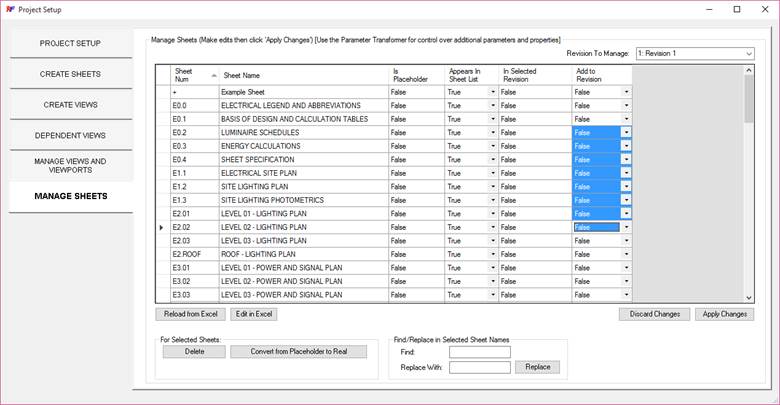Screen dimensions: 780x405
Task: Click the Find text input field
Action: point(479,352)
